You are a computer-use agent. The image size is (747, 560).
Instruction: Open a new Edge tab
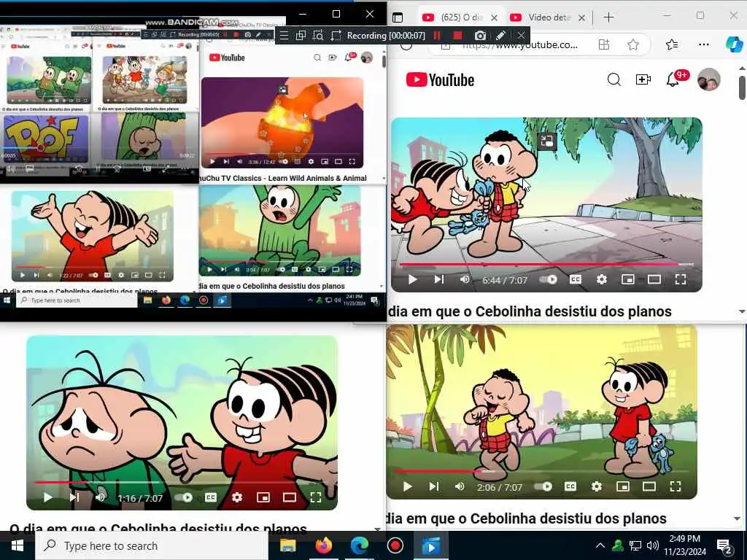click(x=608, y=17)
